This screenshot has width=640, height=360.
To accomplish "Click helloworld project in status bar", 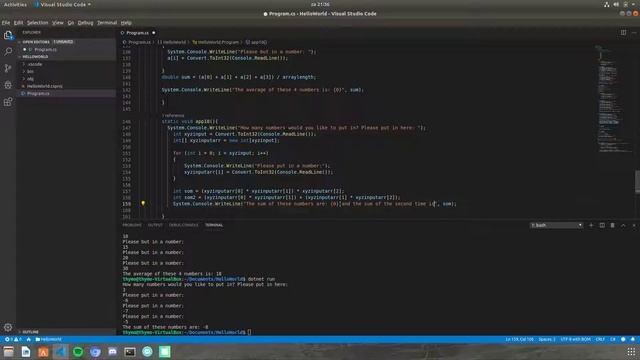I will 48,339.
